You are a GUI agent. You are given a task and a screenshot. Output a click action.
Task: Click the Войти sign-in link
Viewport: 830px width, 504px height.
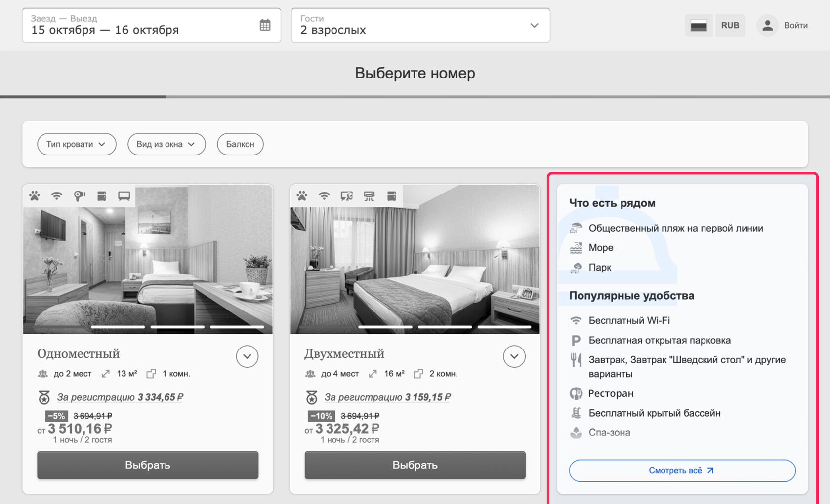click(796, 25)
